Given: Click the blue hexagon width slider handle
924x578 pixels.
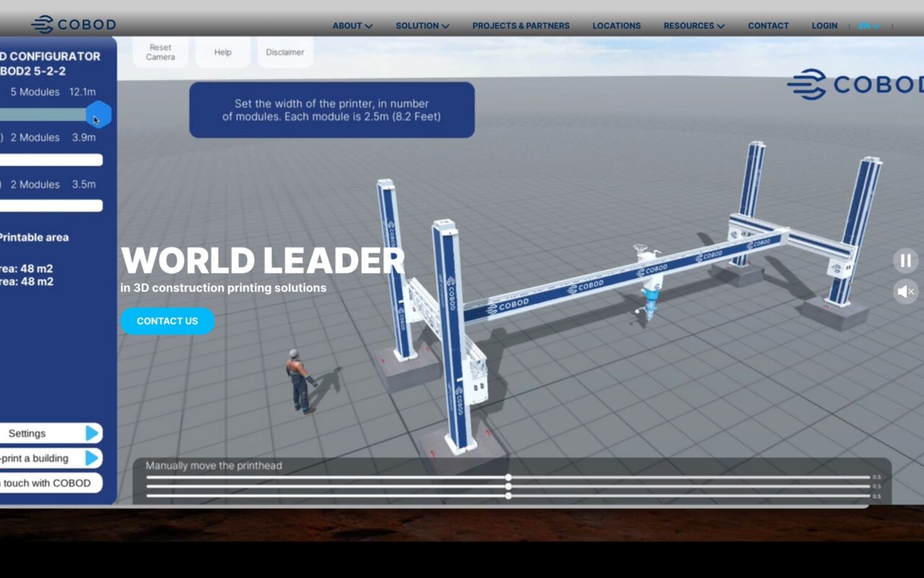Looking at the screenshot, I should (x=99, y=114).
